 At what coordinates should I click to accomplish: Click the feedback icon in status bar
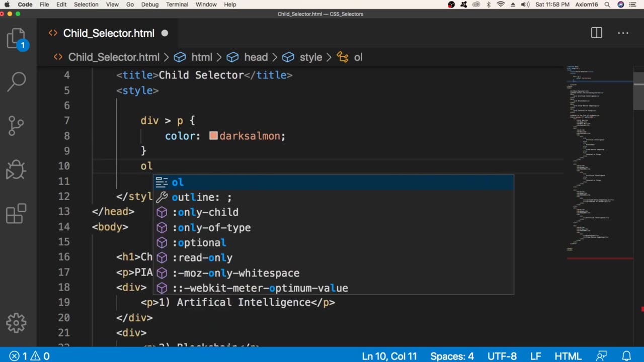602,356
